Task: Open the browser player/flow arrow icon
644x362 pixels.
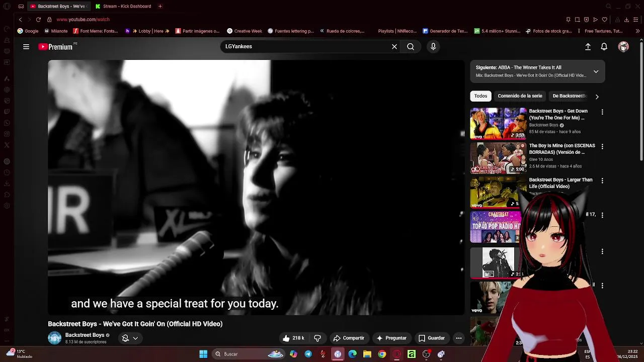Action: [595, 20]
